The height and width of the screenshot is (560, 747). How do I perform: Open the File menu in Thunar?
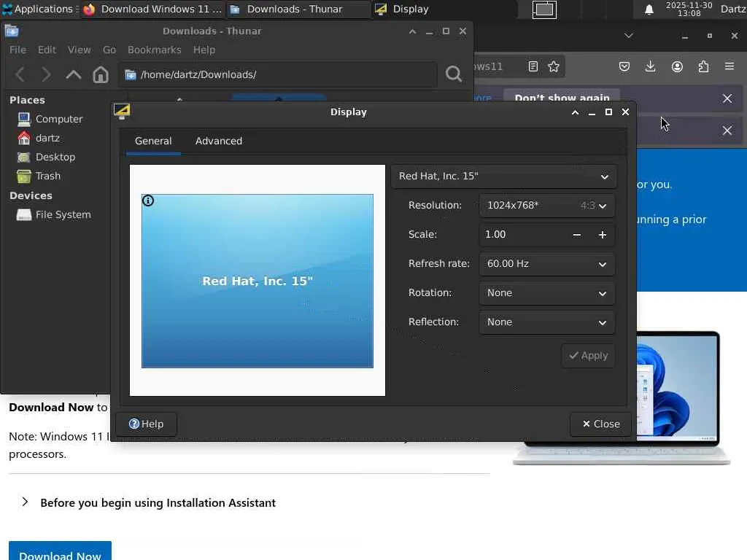click(18, 50)
